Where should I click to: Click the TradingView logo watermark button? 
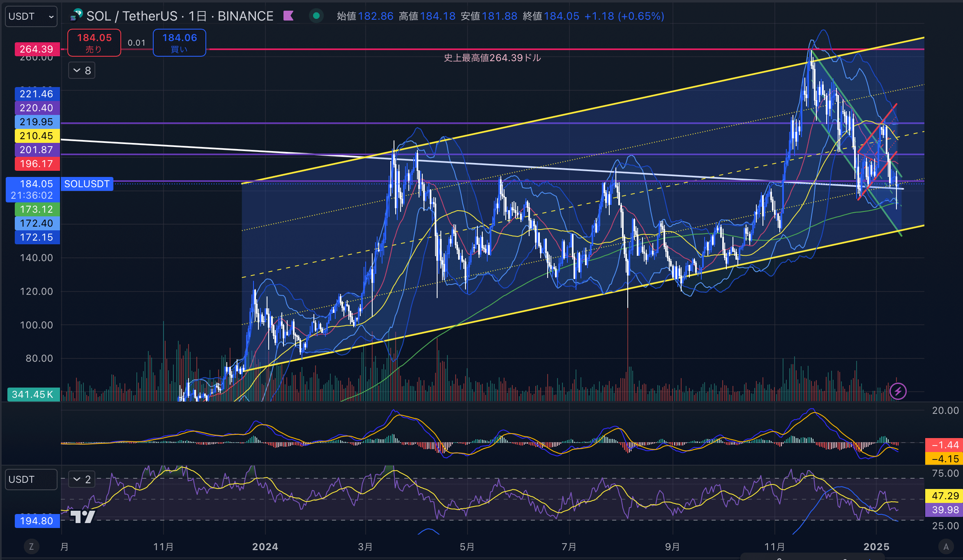(83, 516)
